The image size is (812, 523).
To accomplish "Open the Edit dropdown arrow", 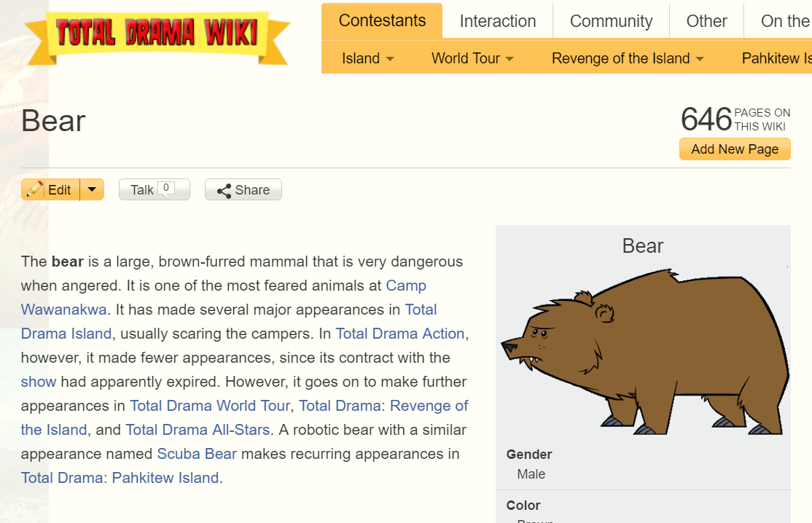I will (x=92, y=189).
